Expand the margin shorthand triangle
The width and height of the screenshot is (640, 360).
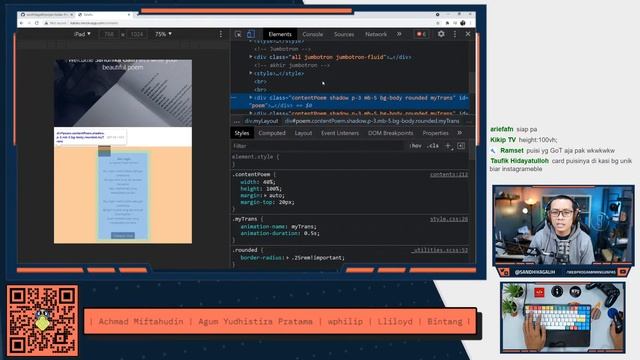click(x=265, y=196)
